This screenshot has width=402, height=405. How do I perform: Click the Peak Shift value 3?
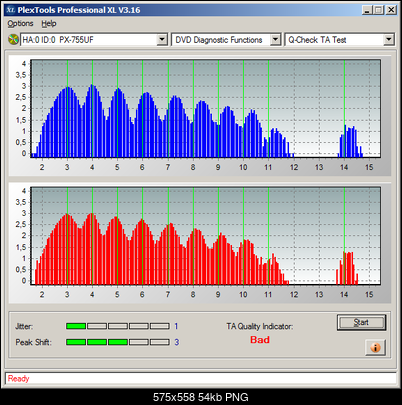(177, 342)
